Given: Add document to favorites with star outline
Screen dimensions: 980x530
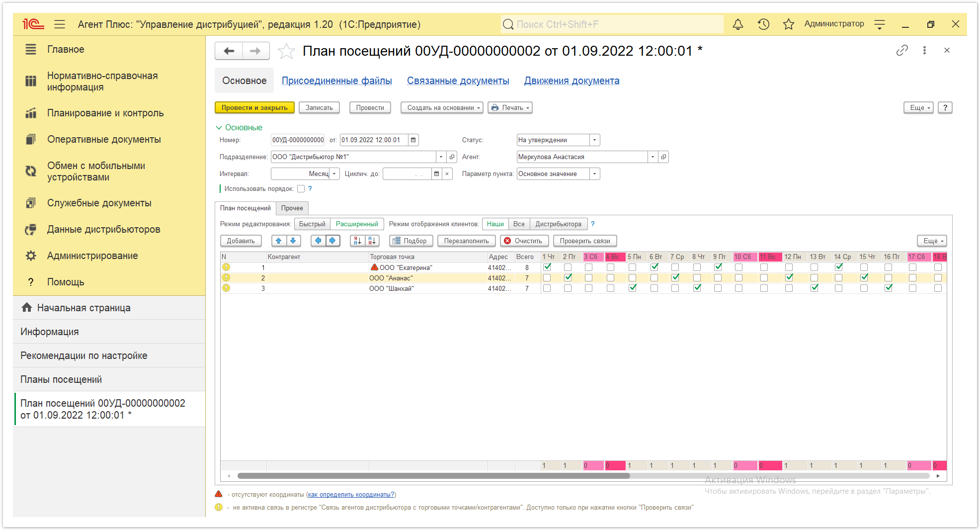Looking at the screenshot, I should 286,51.
